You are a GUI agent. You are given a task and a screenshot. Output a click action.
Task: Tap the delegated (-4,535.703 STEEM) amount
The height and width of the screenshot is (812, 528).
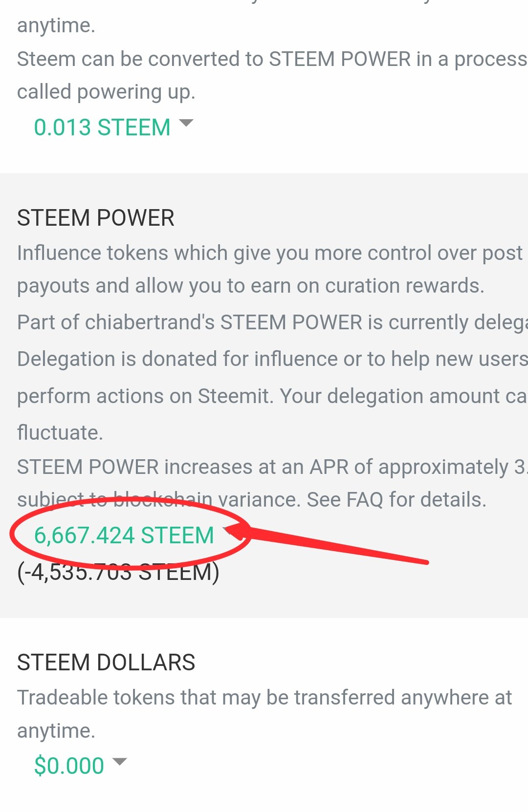118,572
